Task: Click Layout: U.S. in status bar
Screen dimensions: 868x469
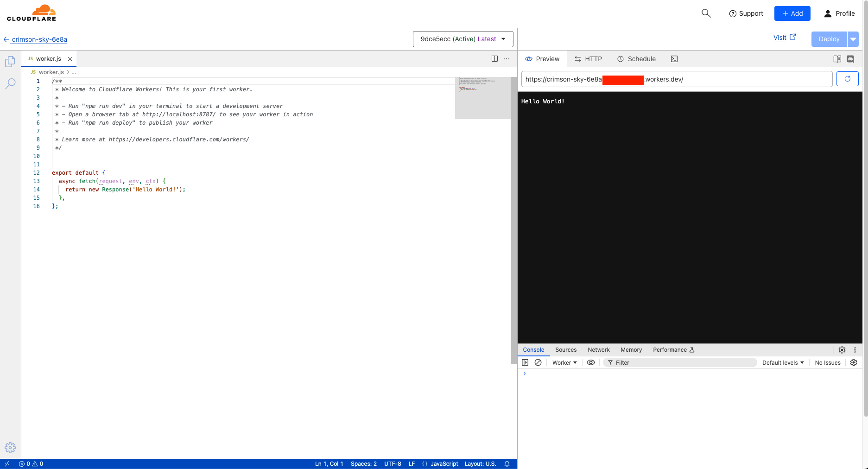Action: point(480,464)
